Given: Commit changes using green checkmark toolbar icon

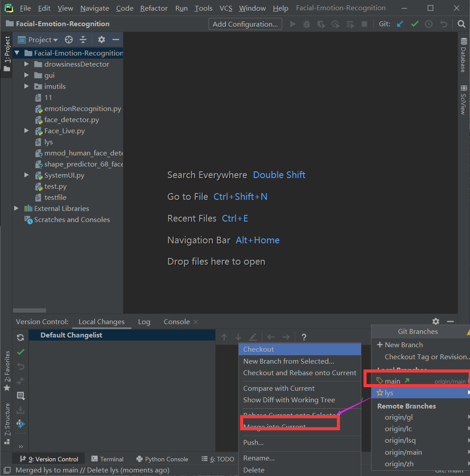Looking at the screenshot, I should [414, 24].
